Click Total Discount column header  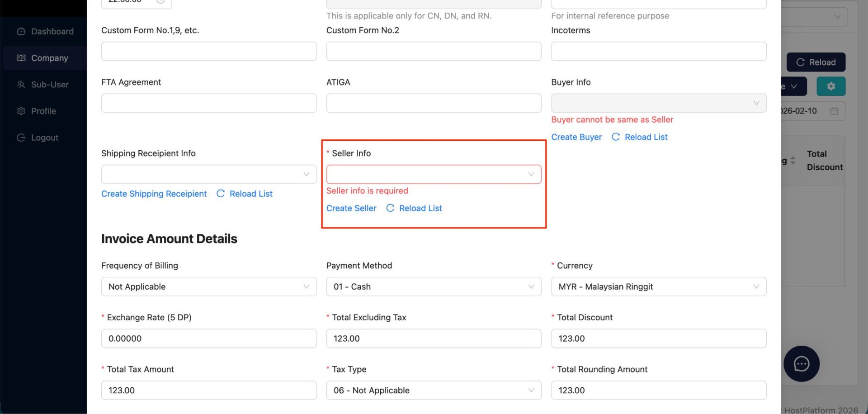pyautogui.click(x=825, y=161)
